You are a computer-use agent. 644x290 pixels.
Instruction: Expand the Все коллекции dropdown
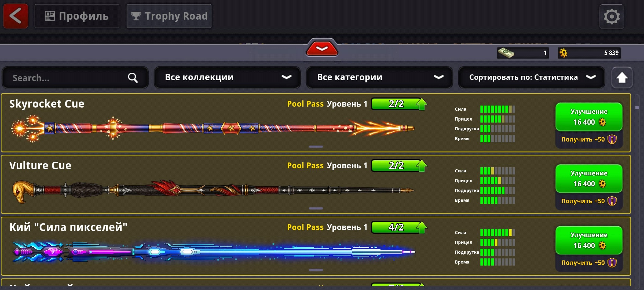[227, 77]
